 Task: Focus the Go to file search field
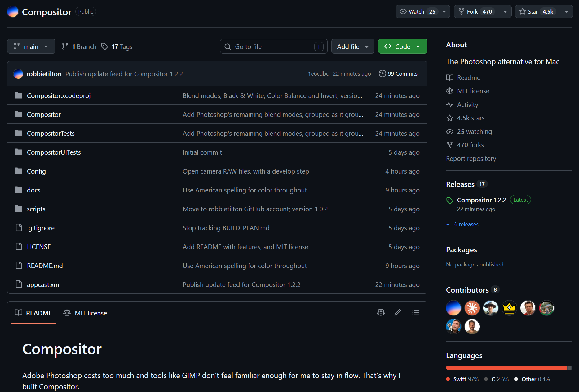tap(274, 46)
